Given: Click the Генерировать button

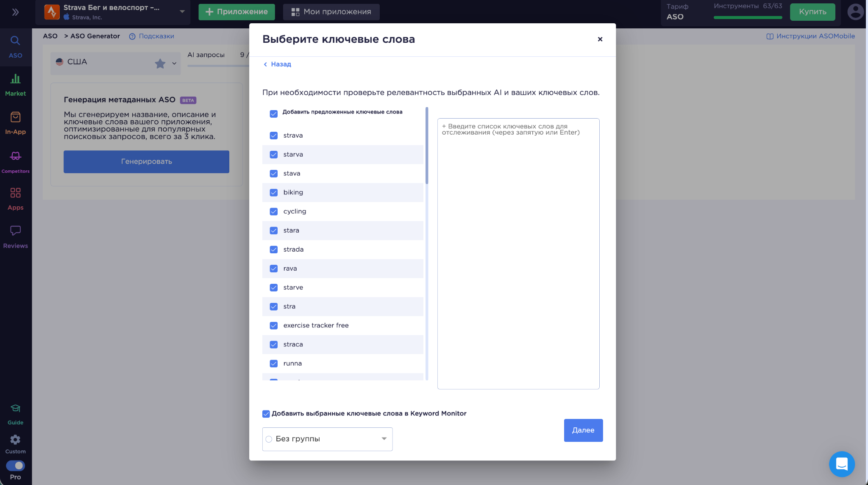Looking at the screenshot, I should click(x=146, y=162).
